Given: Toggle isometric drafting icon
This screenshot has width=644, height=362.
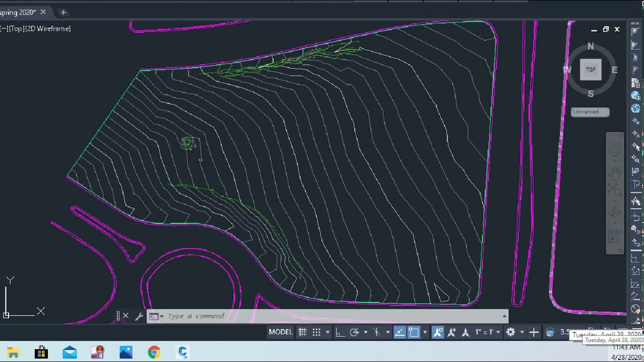Looking at the screenshot, I should [x=377, y=332].
